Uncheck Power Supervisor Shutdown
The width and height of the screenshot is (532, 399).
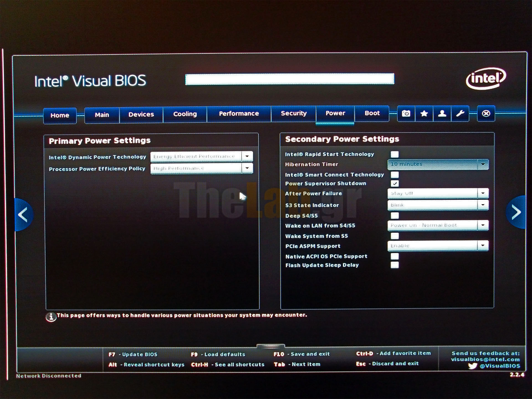pyautogui.click(x=395, y=183)
